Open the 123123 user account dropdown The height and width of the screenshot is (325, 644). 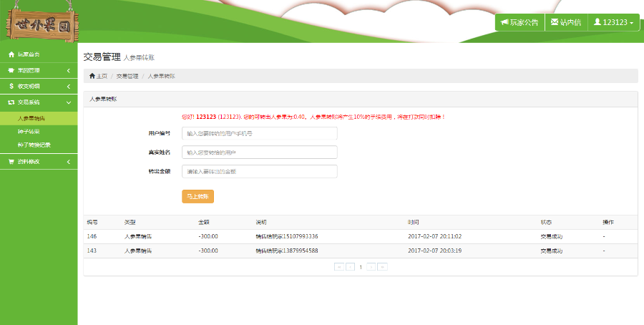614,22
